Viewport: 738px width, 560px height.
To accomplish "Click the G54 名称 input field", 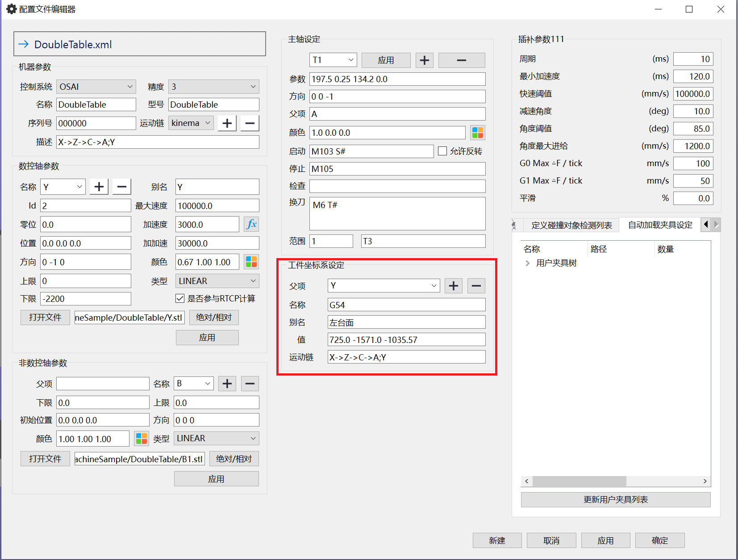I will 406,305.
